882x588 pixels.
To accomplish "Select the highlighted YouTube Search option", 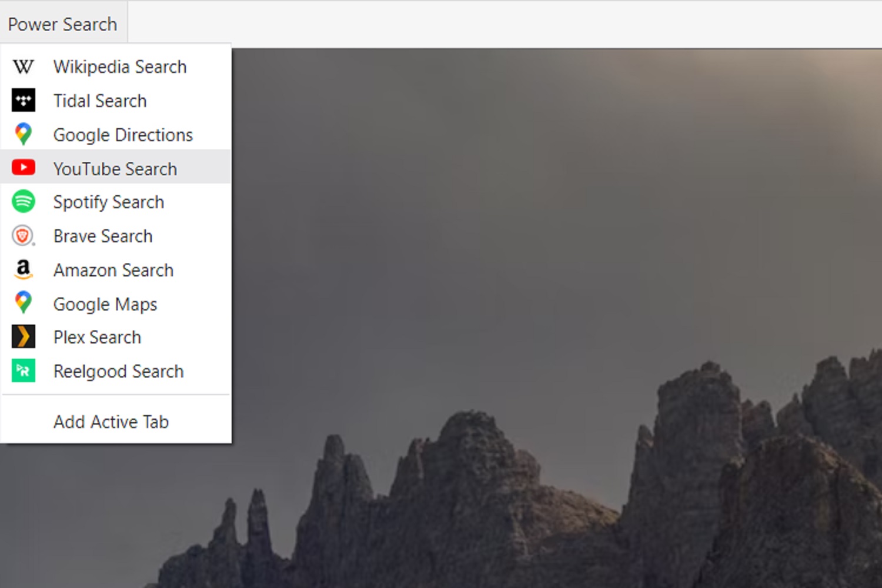I will tap(115, 168).
